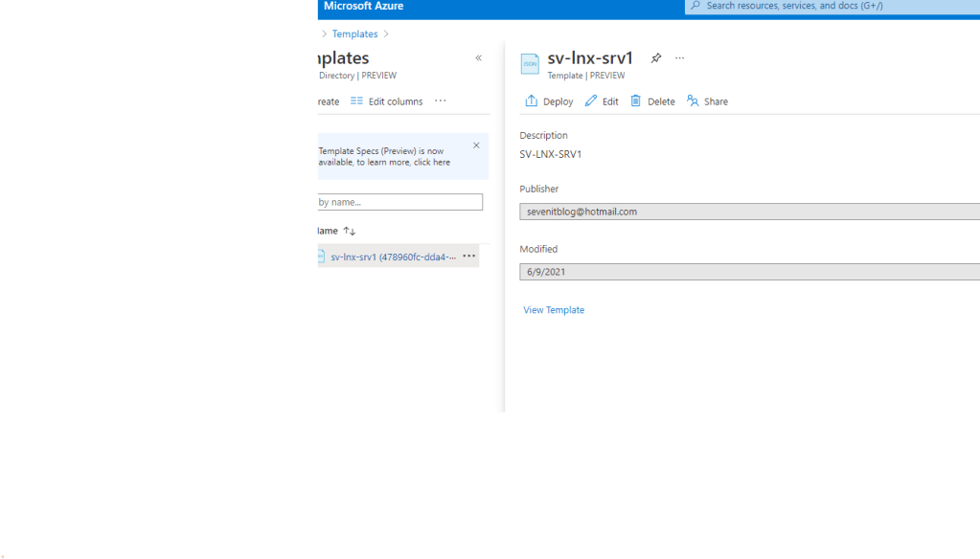Collapse the Templates list panel
The height and width of the screenshot is (559, 980).
tap(479, 58)
